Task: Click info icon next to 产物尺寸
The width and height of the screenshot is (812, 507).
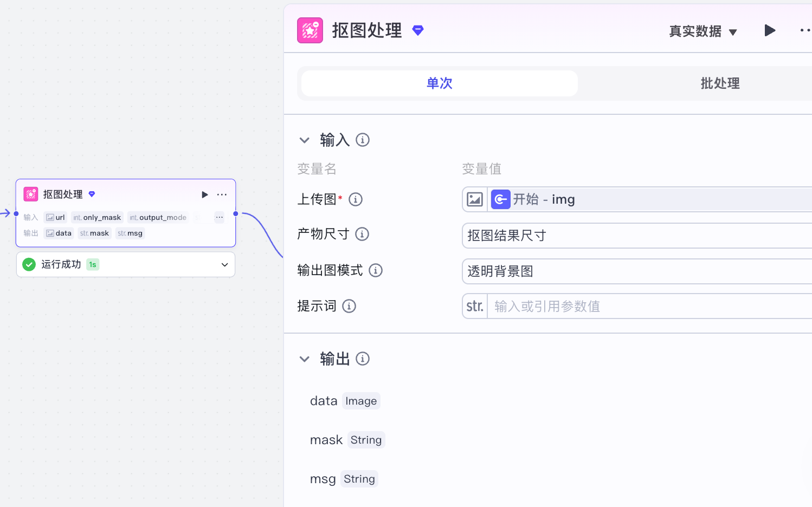Action: click(x=362, y=234)
